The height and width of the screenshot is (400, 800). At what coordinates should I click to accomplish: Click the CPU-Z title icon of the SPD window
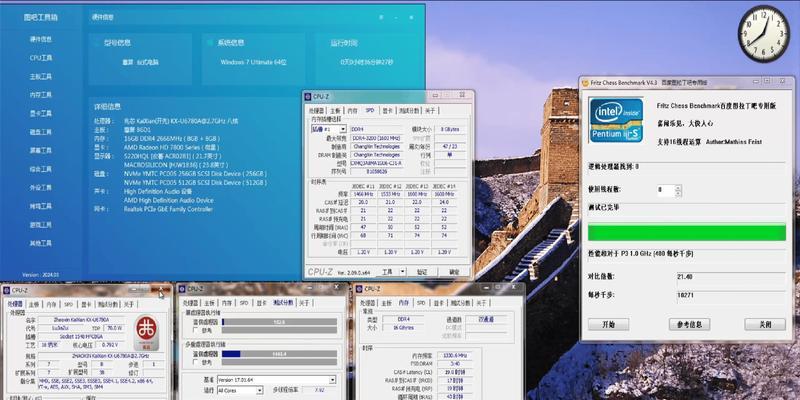point(309,96)
